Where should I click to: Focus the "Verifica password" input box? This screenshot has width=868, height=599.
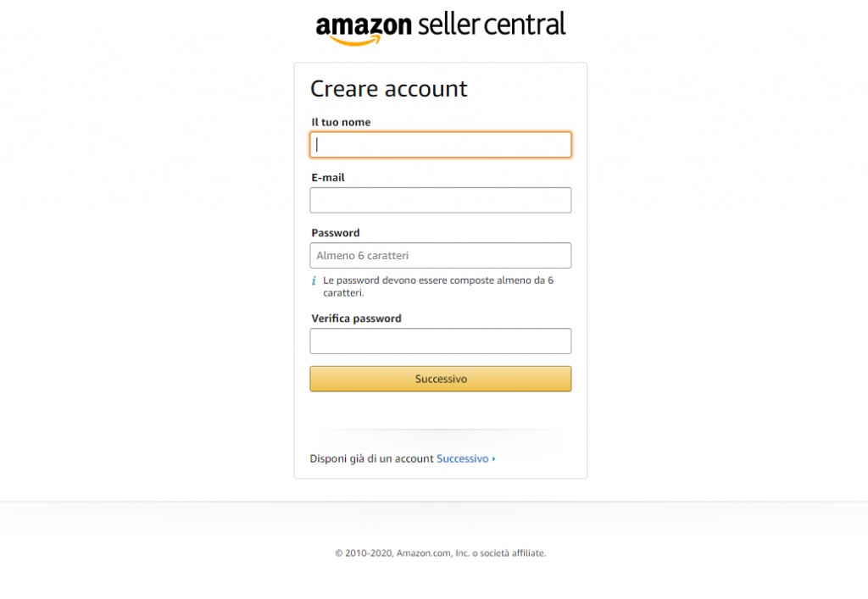[440, 341]
